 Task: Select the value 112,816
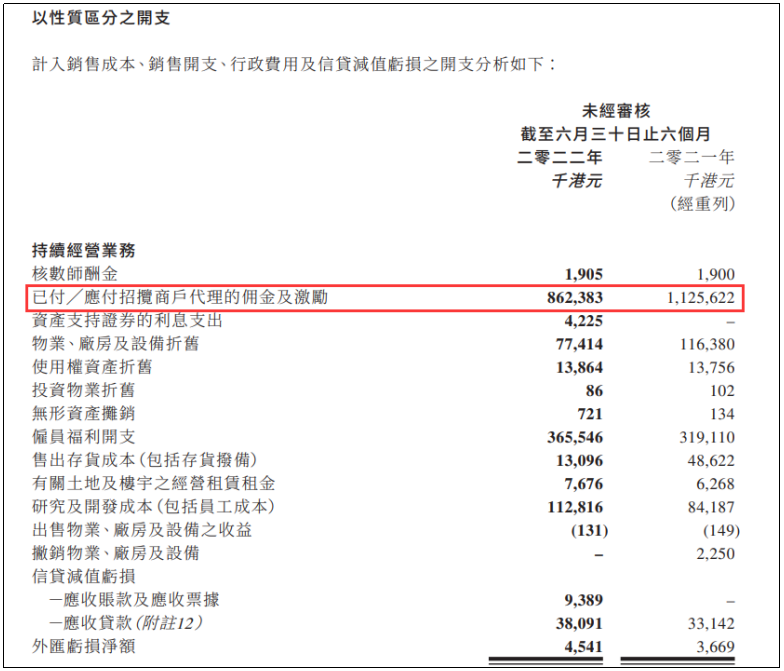pos(575,508)
